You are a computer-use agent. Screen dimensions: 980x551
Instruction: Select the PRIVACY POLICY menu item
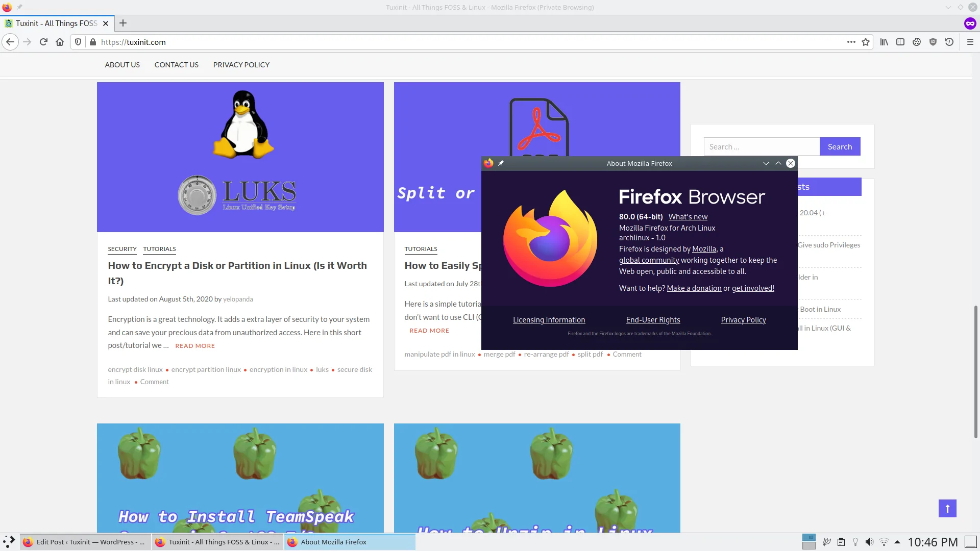241,64
